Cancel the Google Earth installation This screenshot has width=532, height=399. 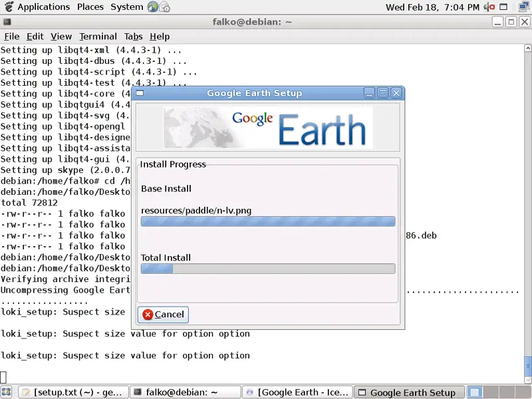pyautogui.click(x=163, y=315)
